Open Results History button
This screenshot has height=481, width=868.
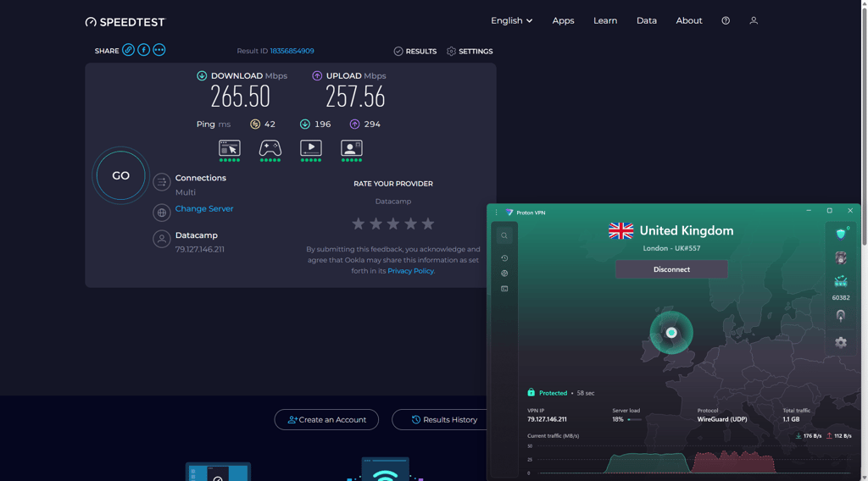pyautogui.click(x=444, y=420)
